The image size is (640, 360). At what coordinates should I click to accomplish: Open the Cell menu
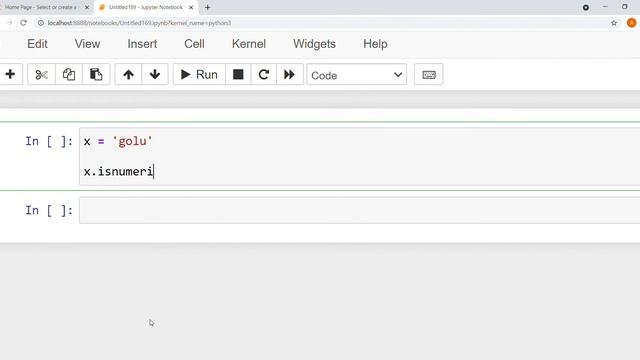tap(194, 44)
